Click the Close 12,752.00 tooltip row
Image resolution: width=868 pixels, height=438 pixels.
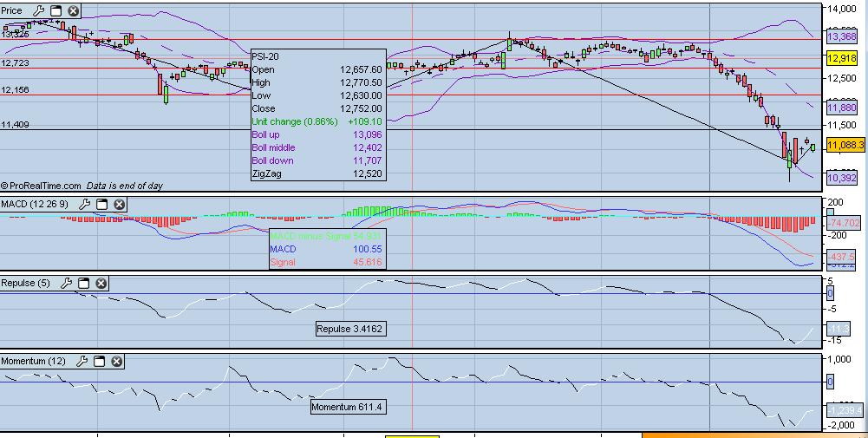[x=317, y=108]
